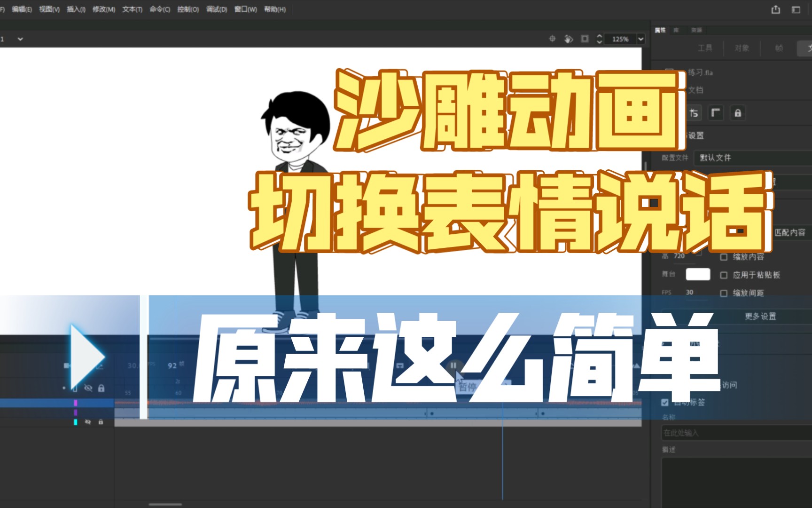Viewport: 812px width, 508px height.
Task: Open the 默认文件 profile dropdown
Action: tap(753, 158)
